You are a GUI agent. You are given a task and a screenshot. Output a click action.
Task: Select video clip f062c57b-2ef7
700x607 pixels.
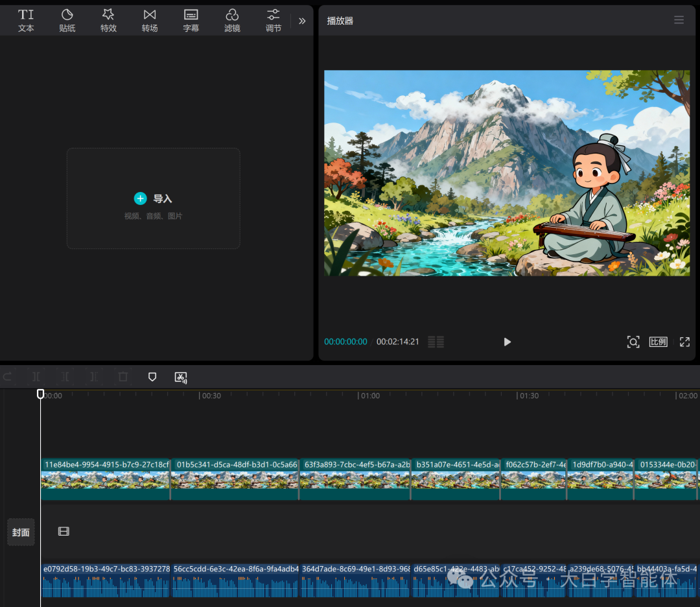coord(533,479)
